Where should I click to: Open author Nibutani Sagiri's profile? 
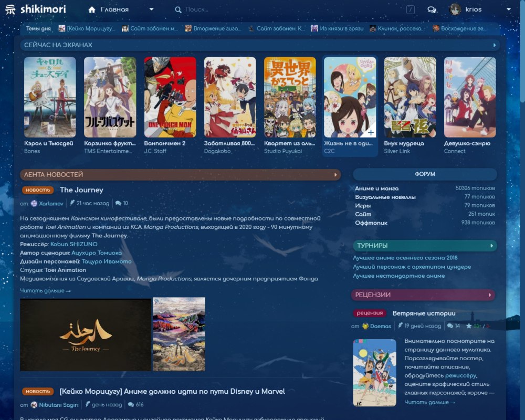[59, 405]
